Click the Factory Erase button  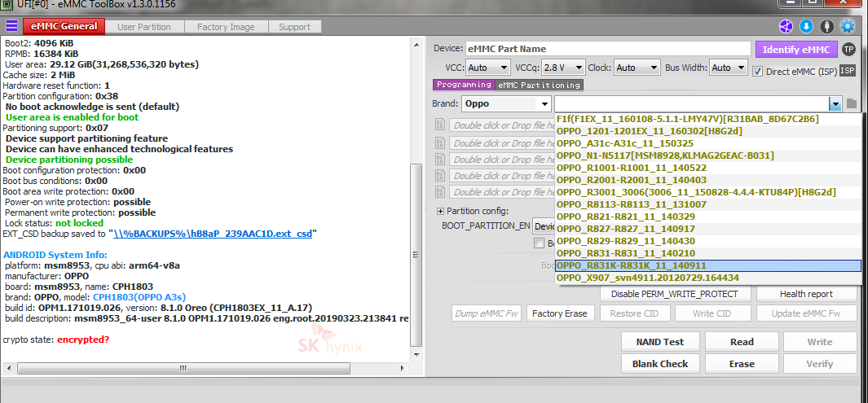pos(560,313)
